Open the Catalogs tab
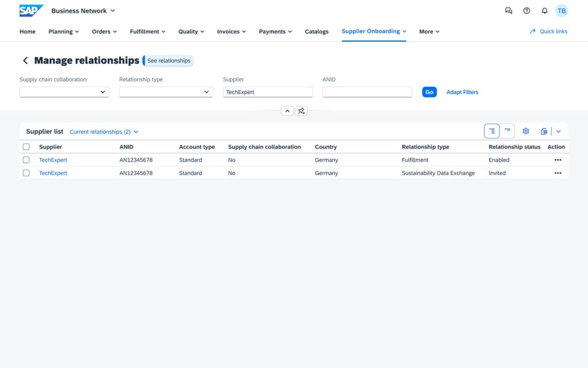 (x=317, y=31)
